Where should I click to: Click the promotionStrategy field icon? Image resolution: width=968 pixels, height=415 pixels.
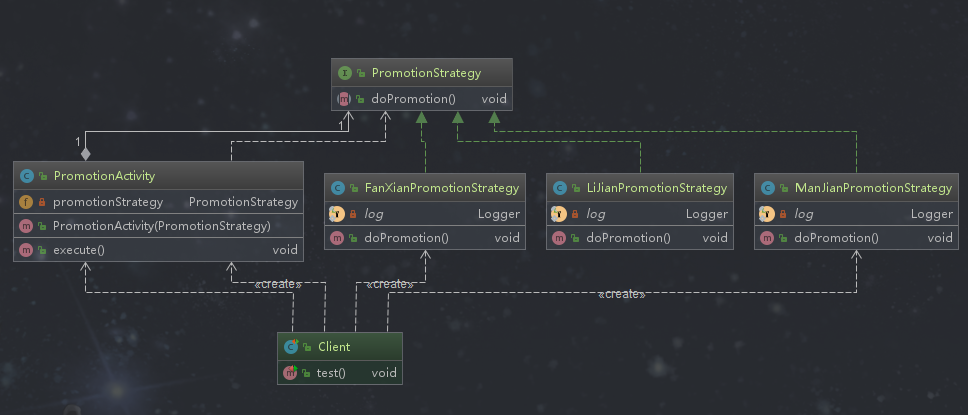click(26, 202)
